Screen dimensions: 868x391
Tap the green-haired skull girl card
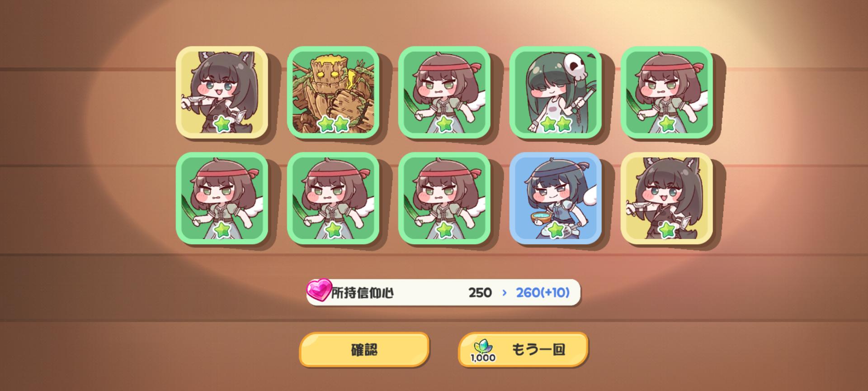[x=556, y=92]
